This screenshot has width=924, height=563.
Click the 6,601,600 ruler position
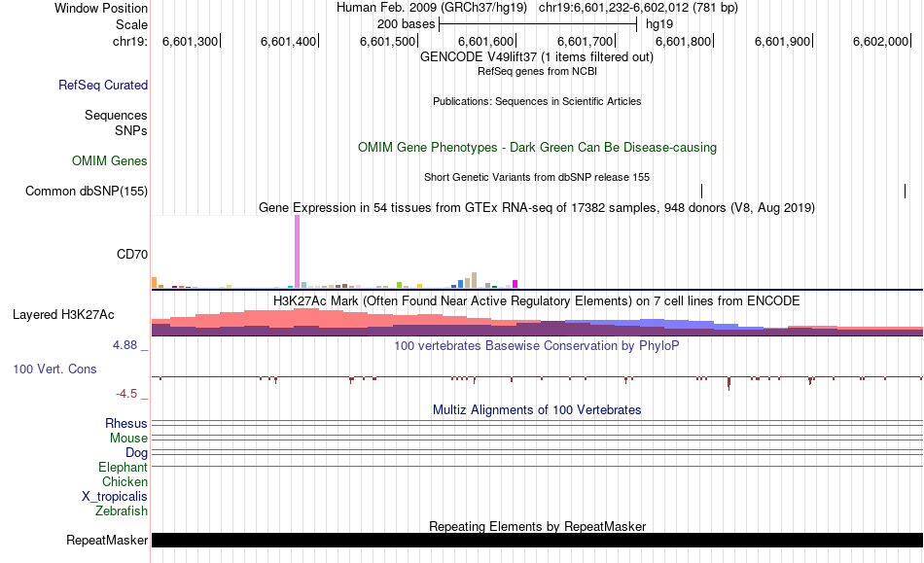(x=486, y=41)
